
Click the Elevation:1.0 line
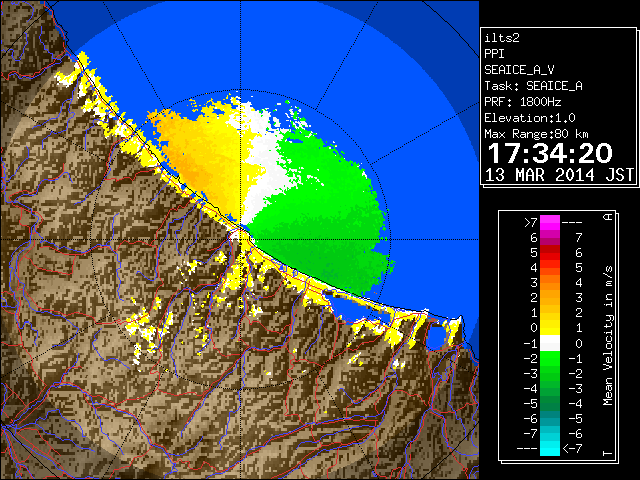point(530,118)
